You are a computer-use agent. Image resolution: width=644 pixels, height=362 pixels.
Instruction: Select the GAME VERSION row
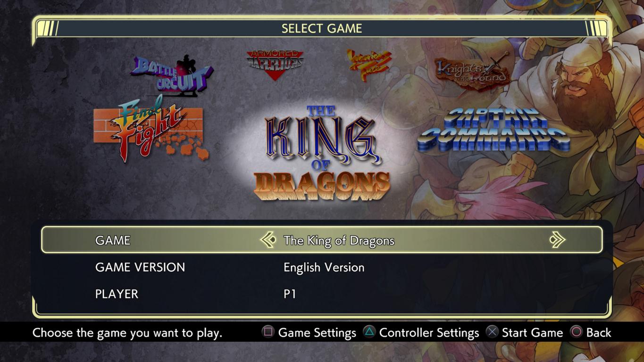322,267
